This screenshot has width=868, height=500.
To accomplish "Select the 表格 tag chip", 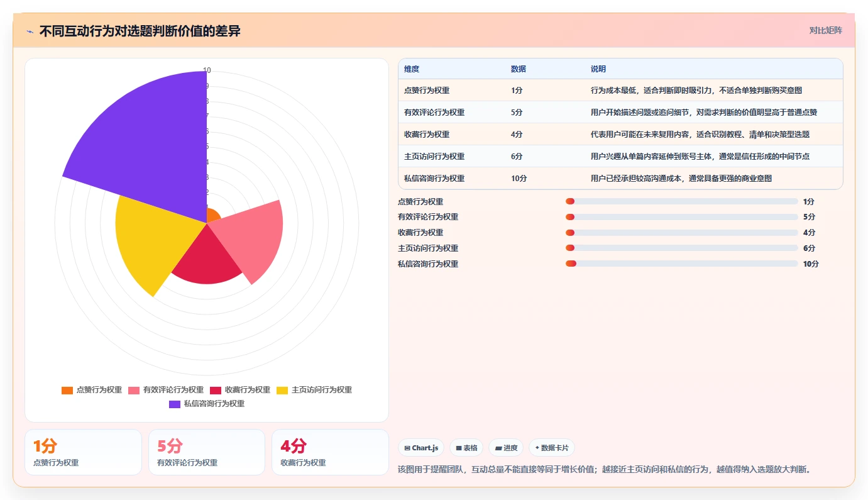I will click(x=466, y=448).
